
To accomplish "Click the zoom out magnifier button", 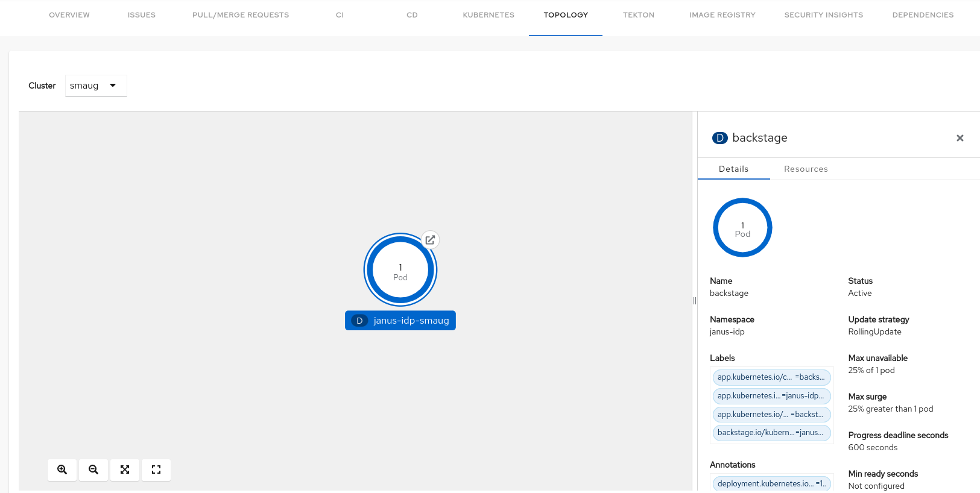I will [93, 469].
